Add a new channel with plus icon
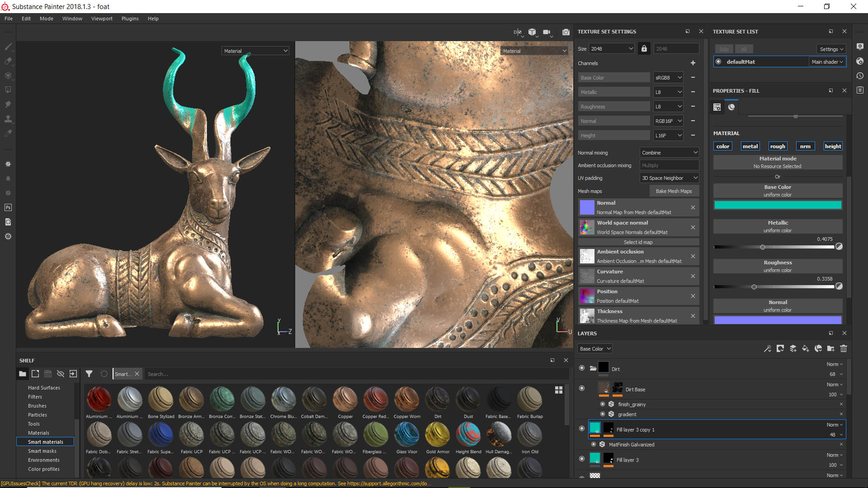The height and width of the screenshot is (488, 868). pos(693,63)
